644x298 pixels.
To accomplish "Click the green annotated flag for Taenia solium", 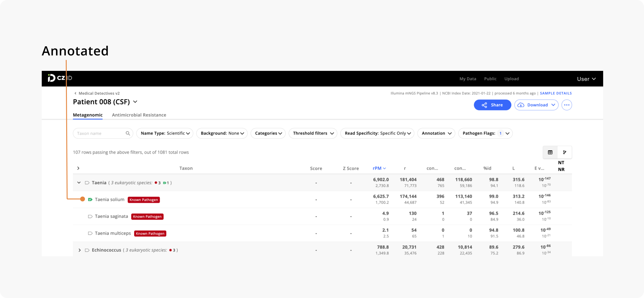I will pos(90,200).
